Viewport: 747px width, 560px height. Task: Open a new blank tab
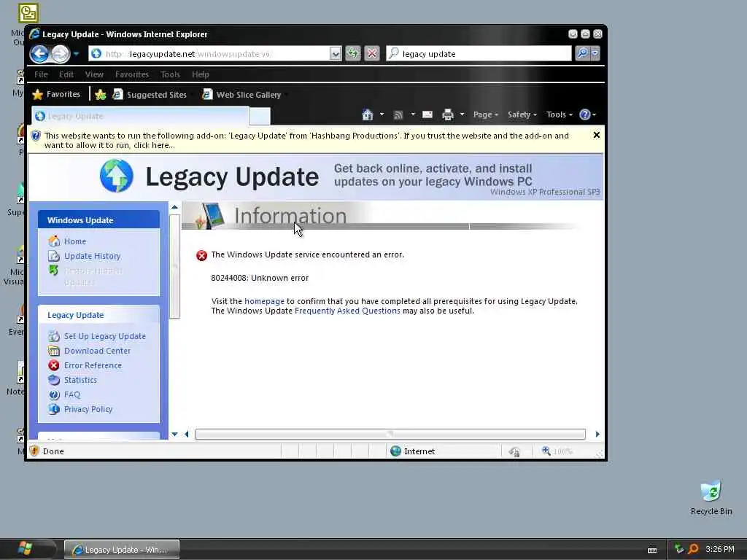[260, 116]
